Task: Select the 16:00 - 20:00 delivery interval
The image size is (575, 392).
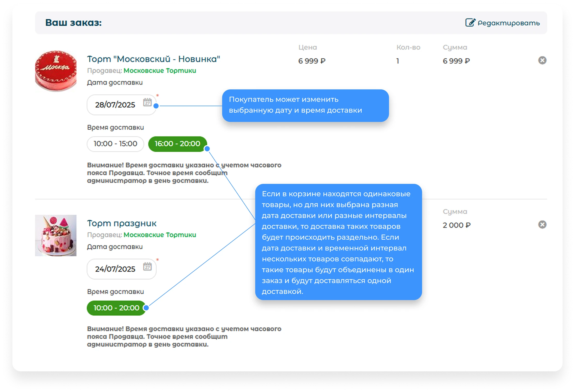Action: 177,144
